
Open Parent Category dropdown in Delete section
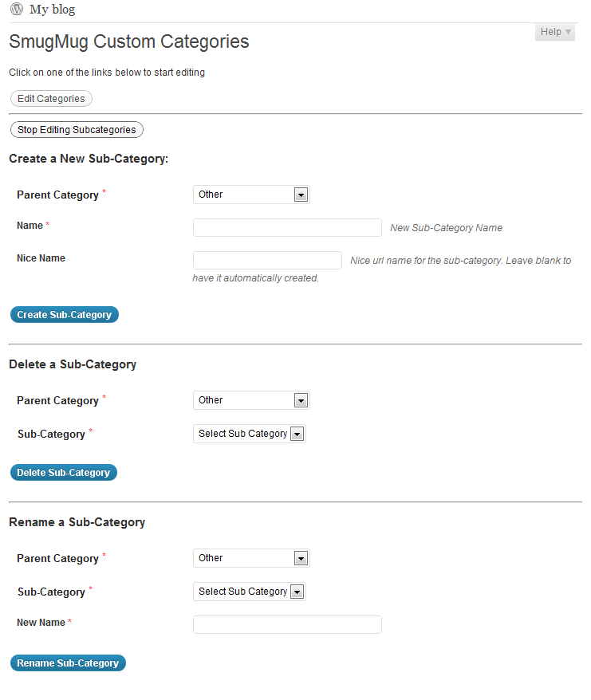[x=251, y=400]
